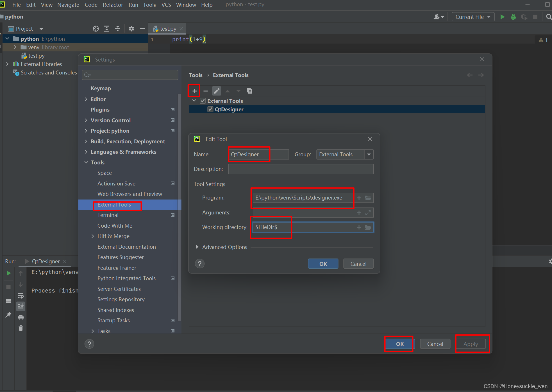
Task: Click Cancel in Edit Tool dialog
Action: pos(358,264)
